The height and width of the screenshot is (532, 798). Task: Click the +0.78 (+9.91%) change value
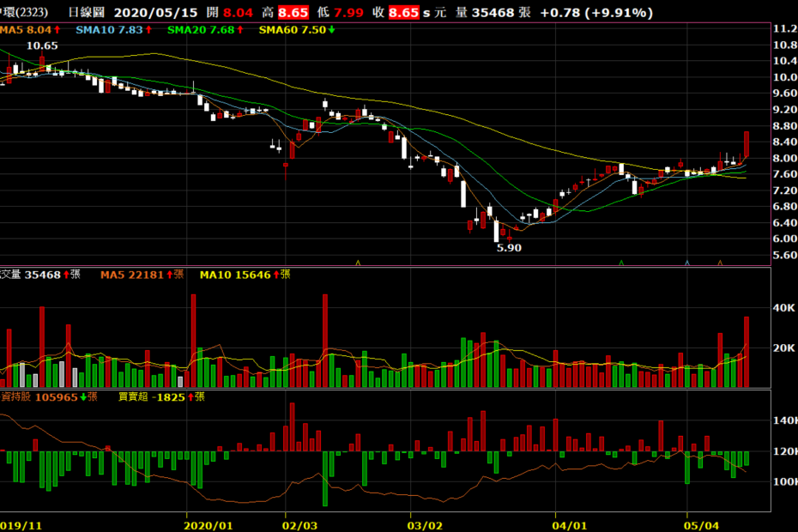[x=603, y=13]
